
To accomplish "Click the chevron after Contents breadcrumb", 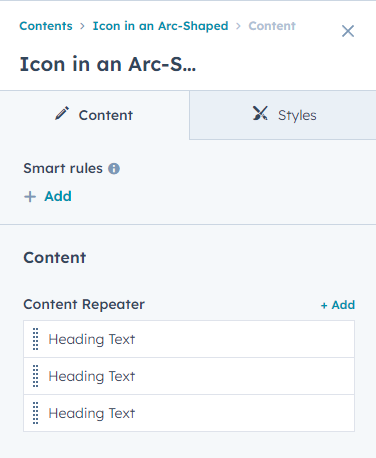I will click(x=82, y=26).
